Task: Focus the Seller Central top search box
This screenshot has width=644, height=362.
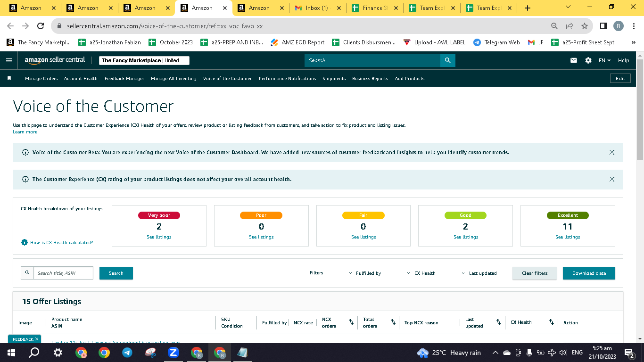Action: click(372, 60)
